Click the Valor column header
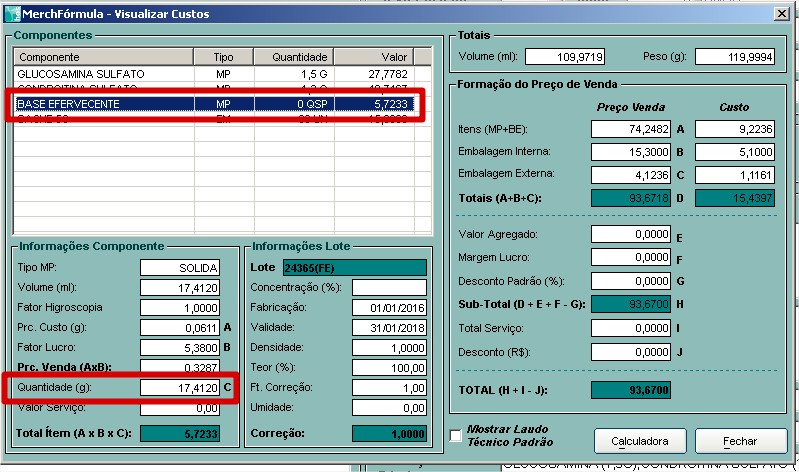799x472 pixels. click(x=374, y=57)
